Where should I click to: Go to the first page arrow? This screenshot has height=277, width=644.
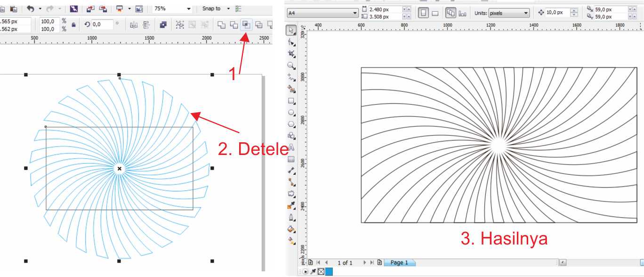319,262
